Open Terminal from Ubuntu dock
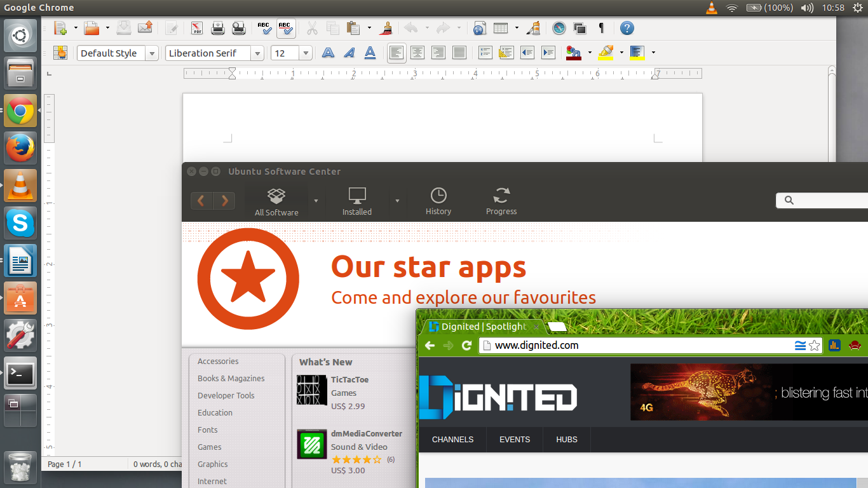868x488 pixels. [20, 373]
